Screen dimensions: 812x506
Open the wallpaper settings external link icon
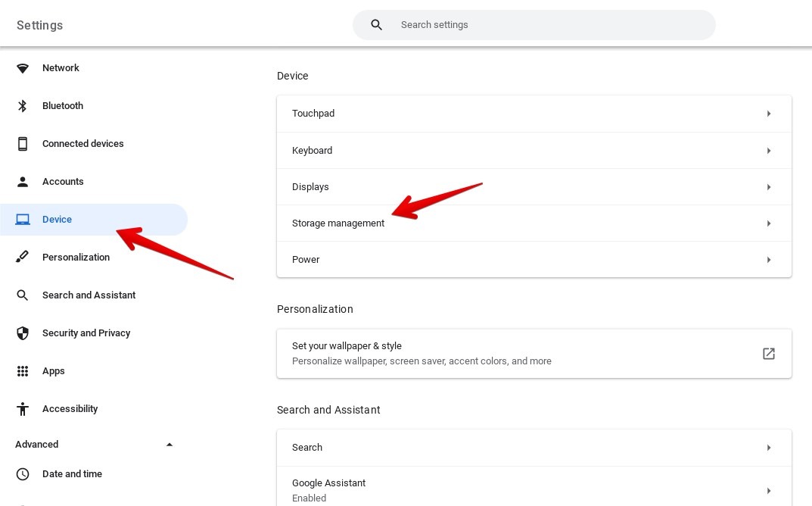pyautogui.click(x=768, y=353)
